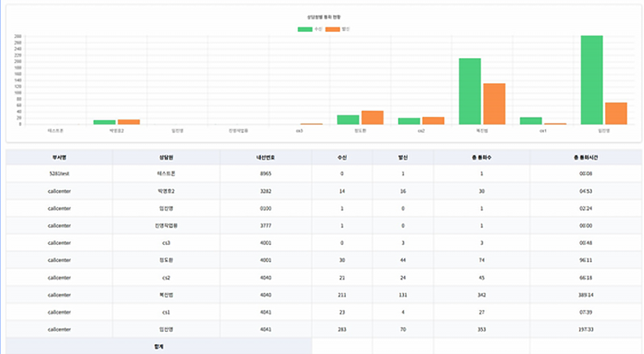Click the chart title above the legend

pos(324,18)
